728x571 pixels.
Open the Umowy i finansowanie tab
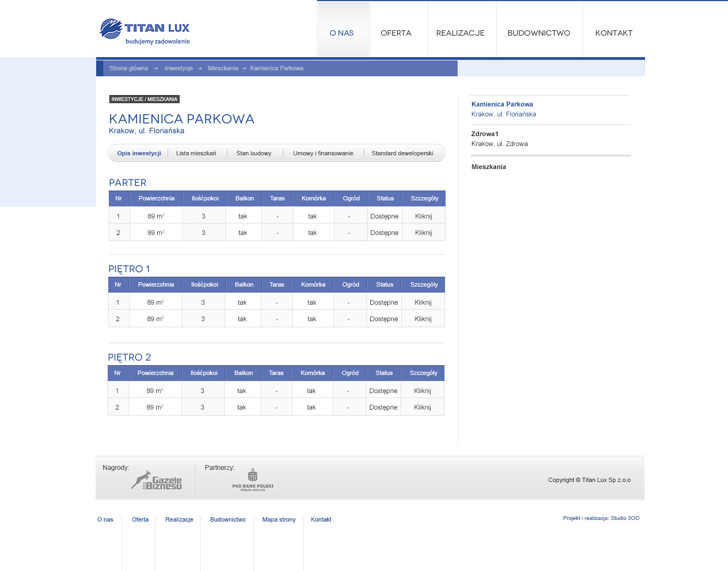click(x=323, y=153)
